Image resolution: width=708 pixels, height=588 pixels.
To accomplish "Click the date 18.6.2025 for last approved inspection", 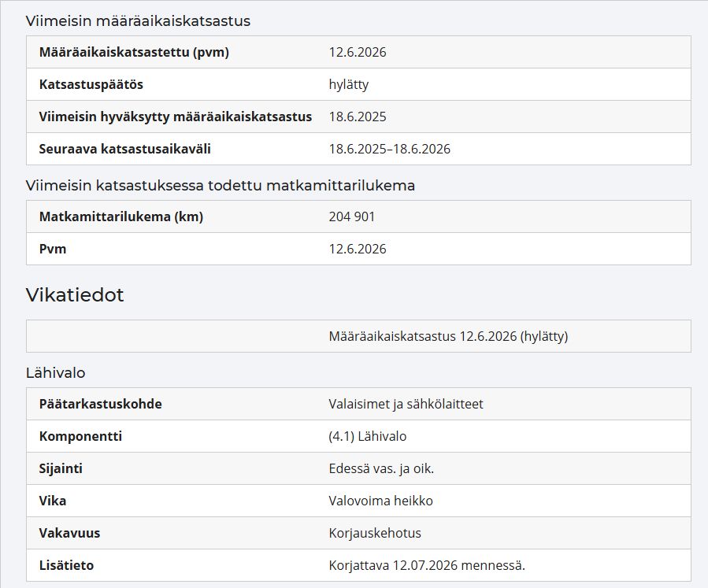I will point(358,116).
